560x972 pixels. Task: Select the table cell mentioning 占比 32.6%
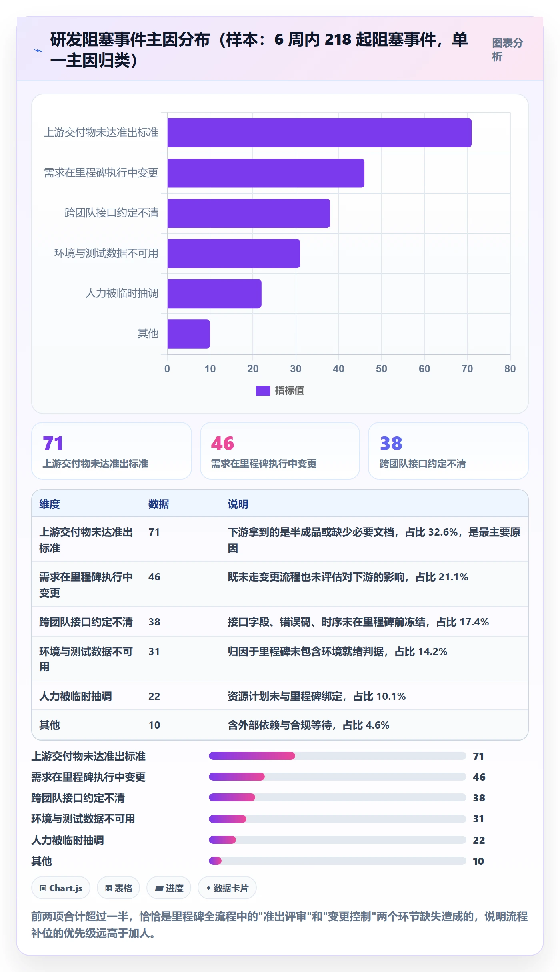(374, 540)
